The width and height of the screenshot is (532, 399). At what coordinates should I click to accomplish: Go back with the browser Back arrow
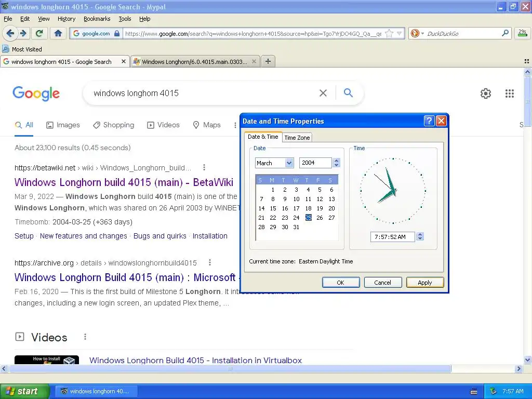click(x=10, y=33)
